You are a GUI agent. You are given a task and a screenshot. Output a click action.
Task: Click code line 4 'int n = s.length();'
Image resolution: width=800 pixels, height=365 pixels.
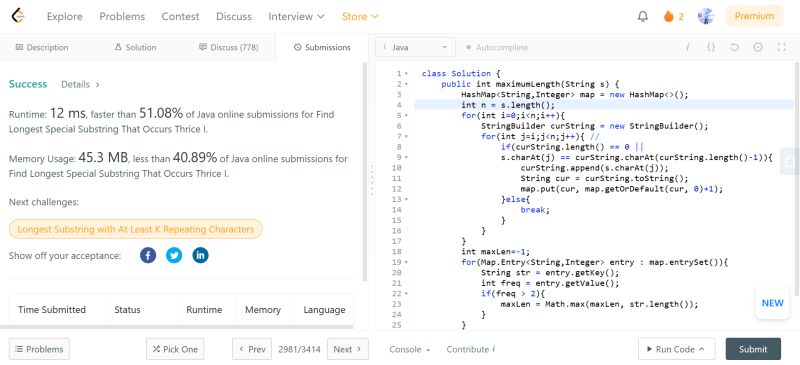tap(508, 105)
